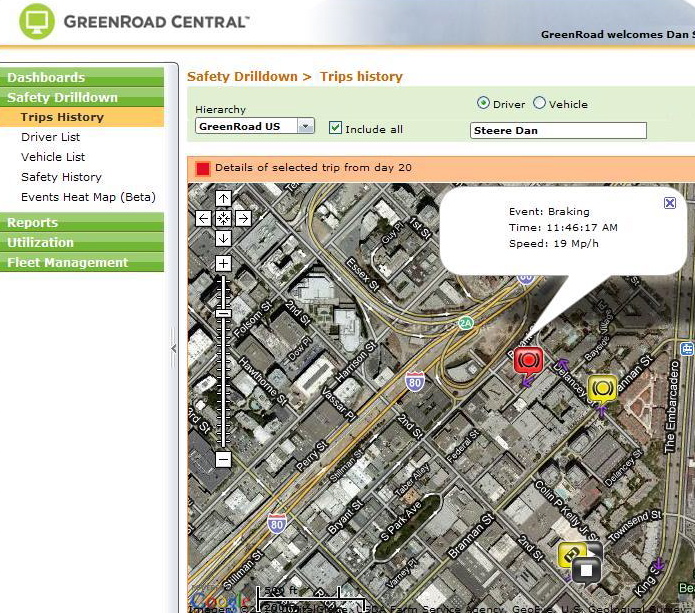695x613 pixels.
Task: Zoom in the map with plus button
Action: point(223,264)
